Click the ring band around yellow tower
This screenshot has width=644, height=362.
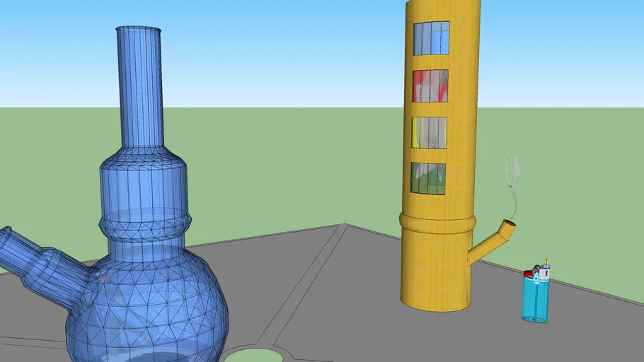point(437,223)
